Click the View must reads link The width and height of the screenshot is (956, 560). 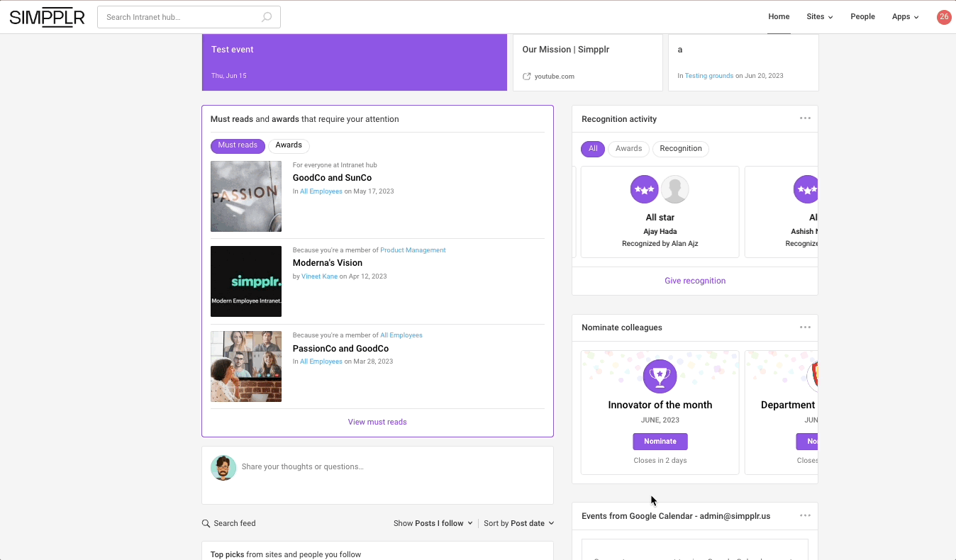coord(377,422)
